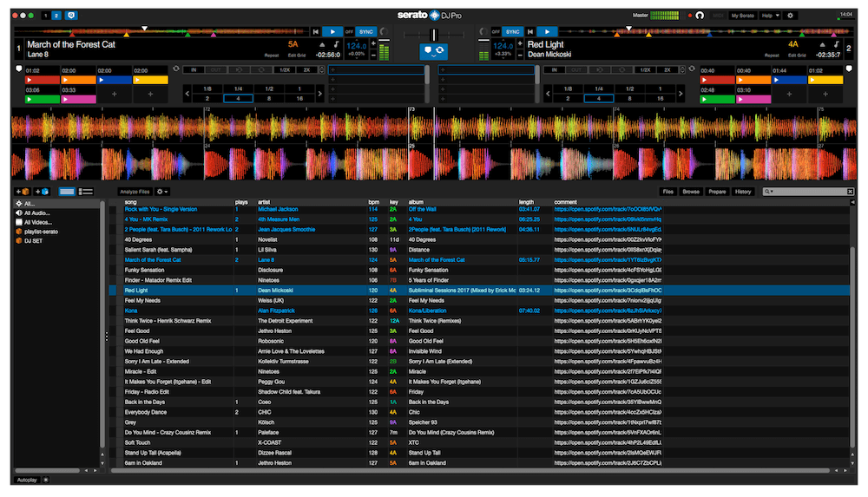
Task: Open My Serato
Action: (x=742, y=16)
